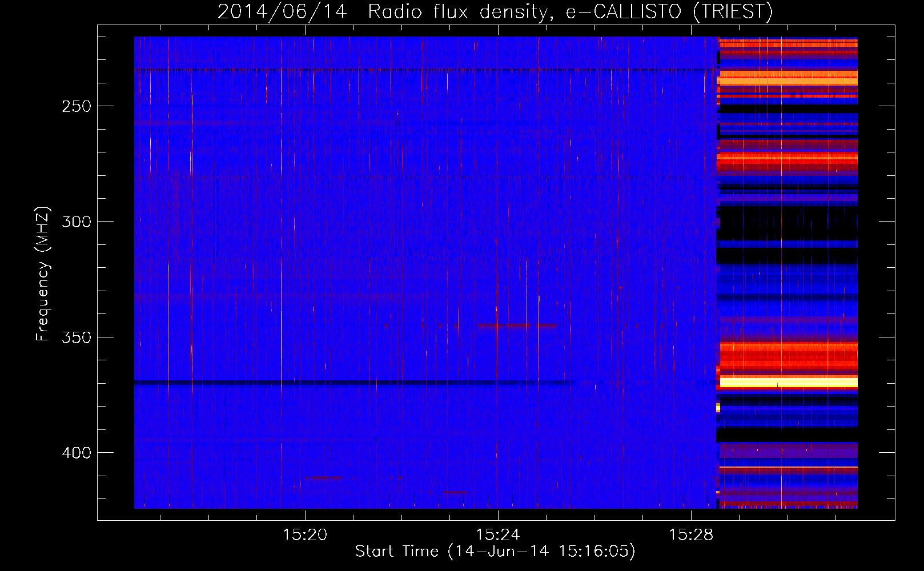Viewport: 924px width, 571px height.
Task: Click the "Frequency (MHZ)" axis label
Action: click(43, 274)
